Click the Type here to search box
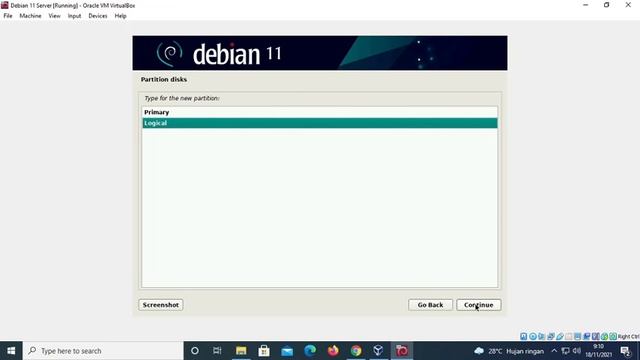640x360 pixels. tap(103, 351)
